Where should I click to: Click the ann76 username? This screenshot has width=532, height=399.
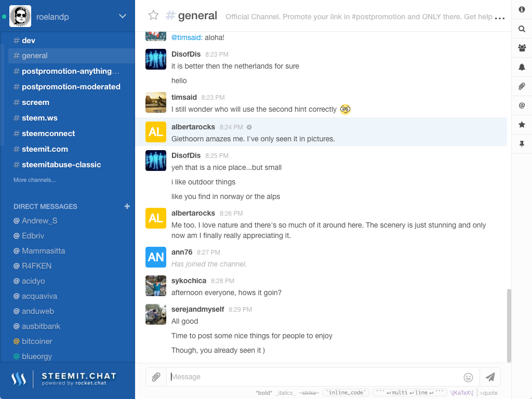pyautogui.click(x=182, y=252)
